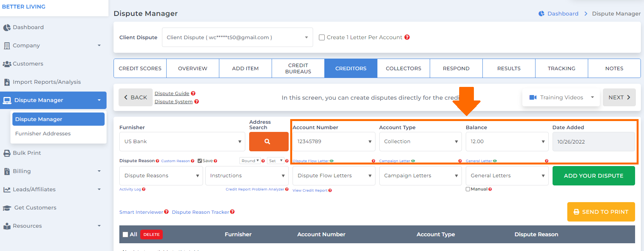Open the Client Dispute dropdown

[x=237, y=37]
